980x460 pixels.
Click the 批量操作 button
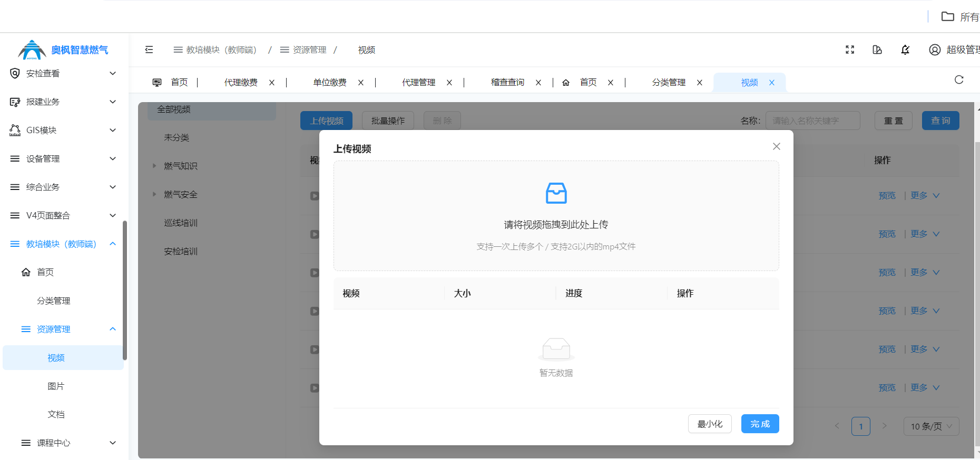[x=388, y=121]
